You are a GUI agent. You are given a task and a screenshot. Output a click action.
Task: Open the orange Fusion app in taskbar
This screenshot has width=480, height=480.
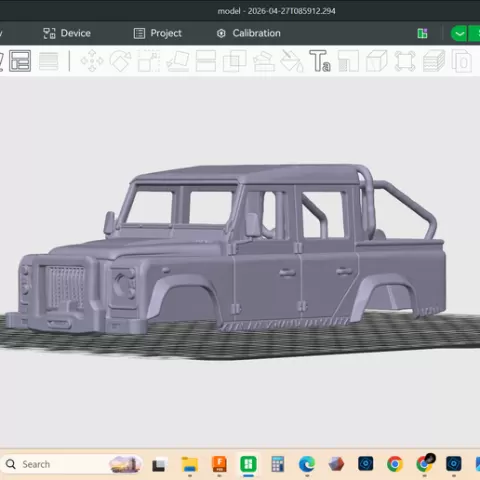tap(219, 464)
